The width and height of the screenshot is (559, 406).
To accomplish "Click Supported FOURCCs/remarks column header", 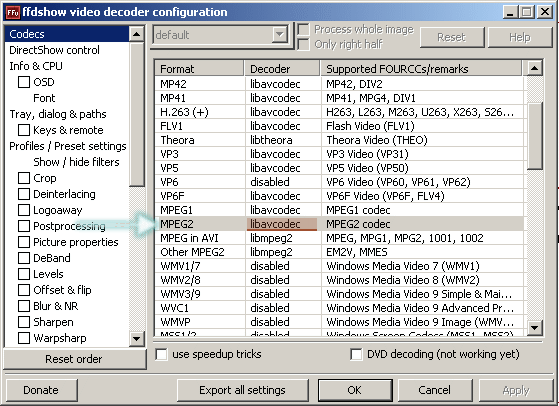I will [x=421, y=68].
